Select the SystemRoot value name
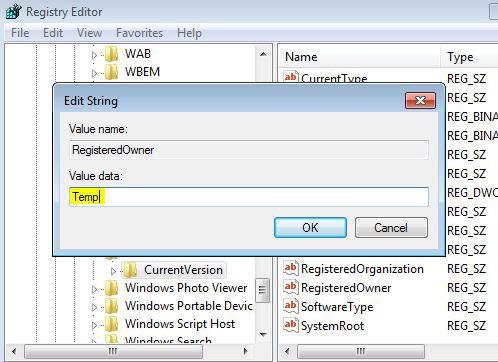The image size is (498, 362). [x=332, y=326]
